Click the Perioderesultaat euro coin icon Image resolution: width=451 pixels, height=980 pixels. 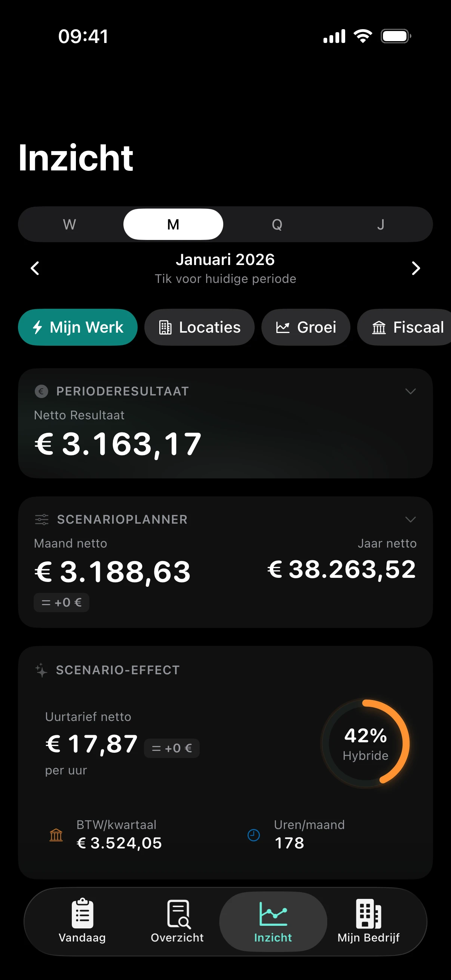pyautogui.click(x=41, y=391)
